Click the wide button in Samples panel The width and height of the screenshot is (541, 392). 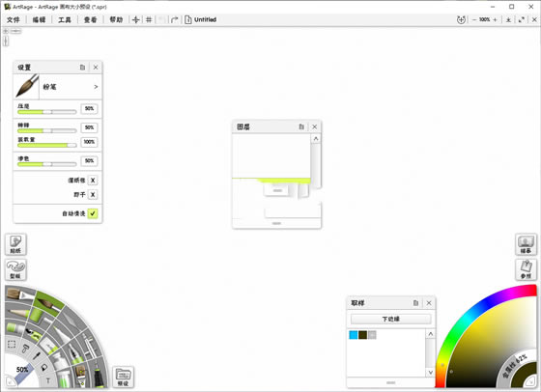(x=391, y=319)
